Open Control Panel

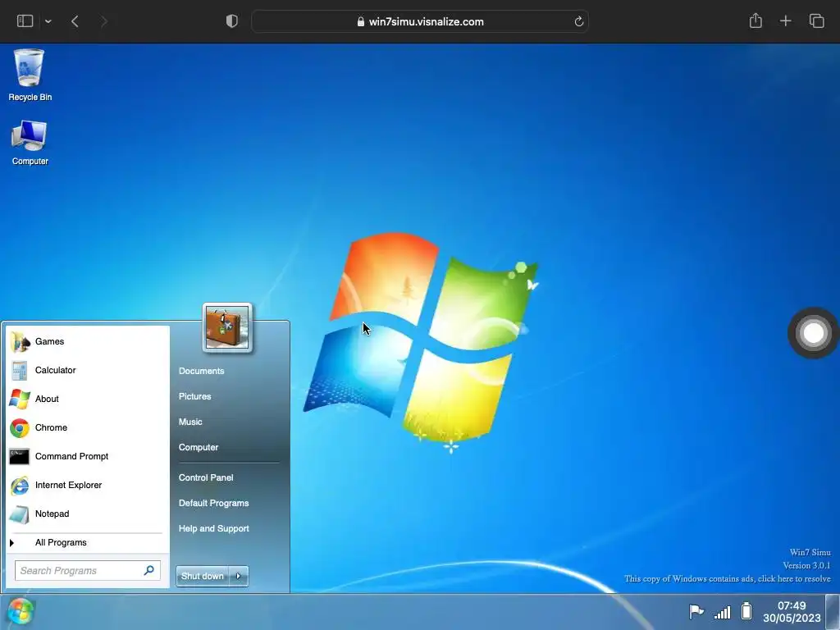tap(206, 477)
